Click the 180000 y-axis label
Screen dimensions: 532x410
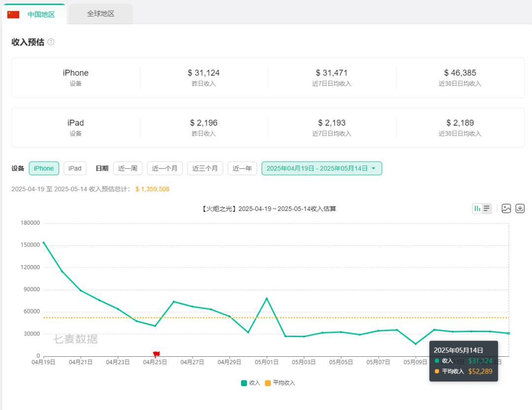[x=30, y=223]
